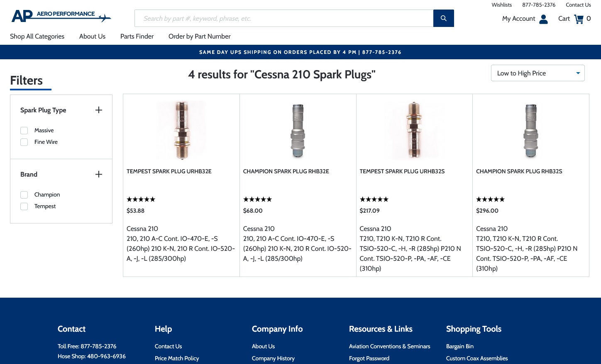
Task: Click the cart item count 0
Action: pos(589,19)
